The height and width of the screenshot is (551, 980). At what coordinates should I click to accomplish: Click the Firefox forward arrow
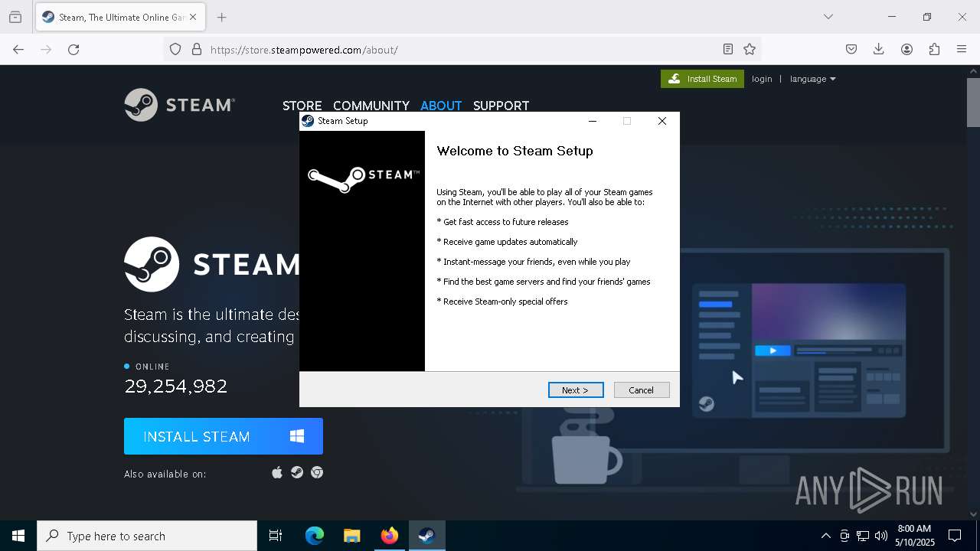pos(46,50)
